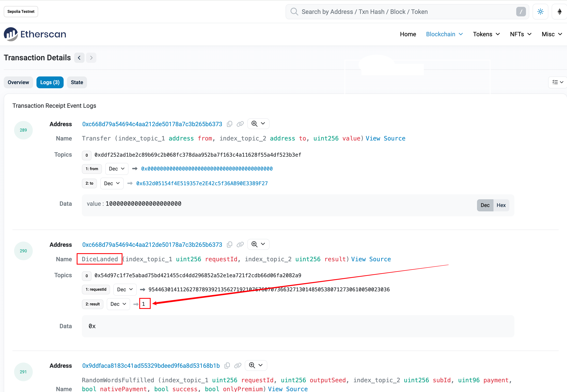
Task: Open the 0x632d05154f to address link
Action: click(202, 184)
